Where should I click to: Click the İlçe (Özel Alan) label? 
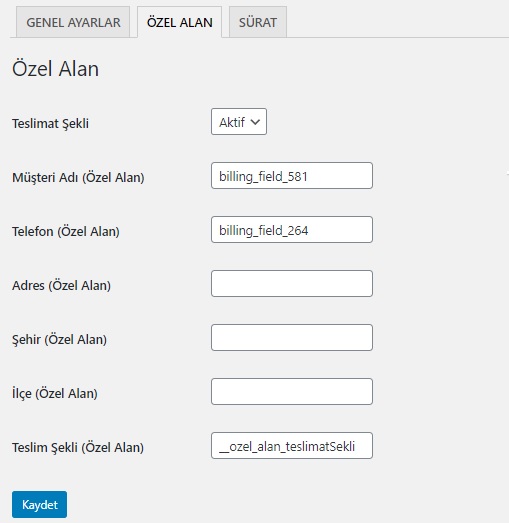pos(55,394)
